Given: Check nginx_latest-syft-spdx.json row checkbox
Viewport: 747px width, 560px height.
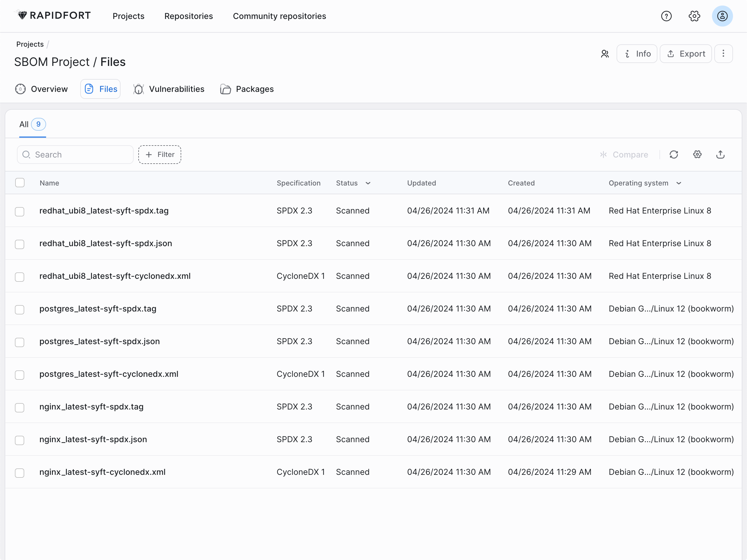Looking at the screenshot, I should (20, 440).
